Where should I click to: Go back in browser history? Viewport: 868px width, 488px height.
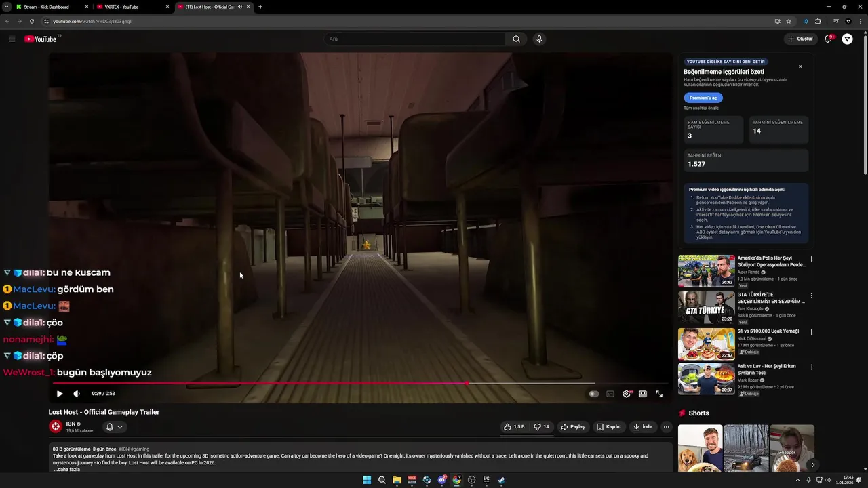tap(7, 21)
